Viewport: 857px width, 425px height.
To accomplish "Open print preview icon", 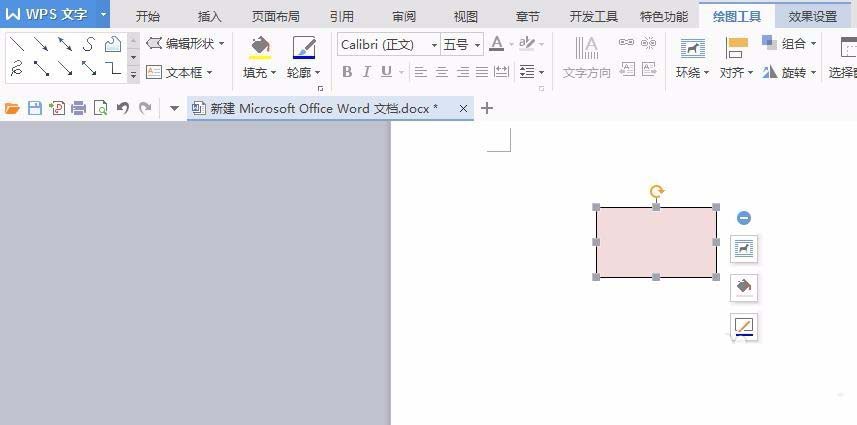I will [x=101, y=108].
